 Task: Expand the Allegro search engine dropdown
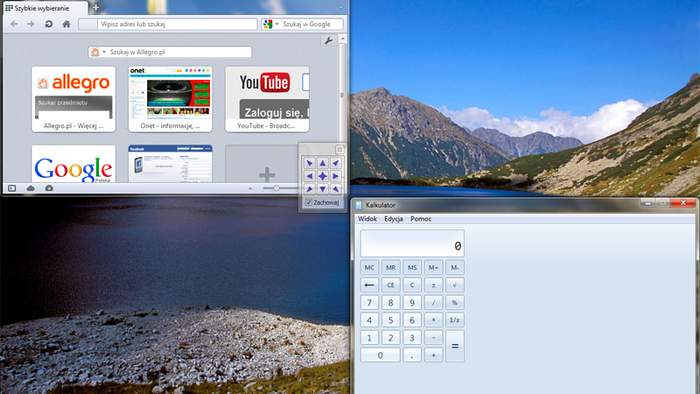pos(104,52)
